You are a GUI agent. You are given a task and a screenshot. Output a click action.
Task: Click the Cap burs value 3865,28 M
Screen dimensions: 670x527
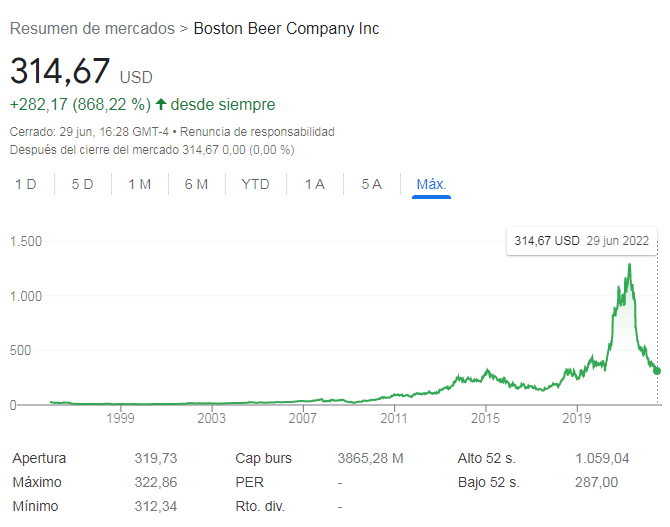[370, 458]
